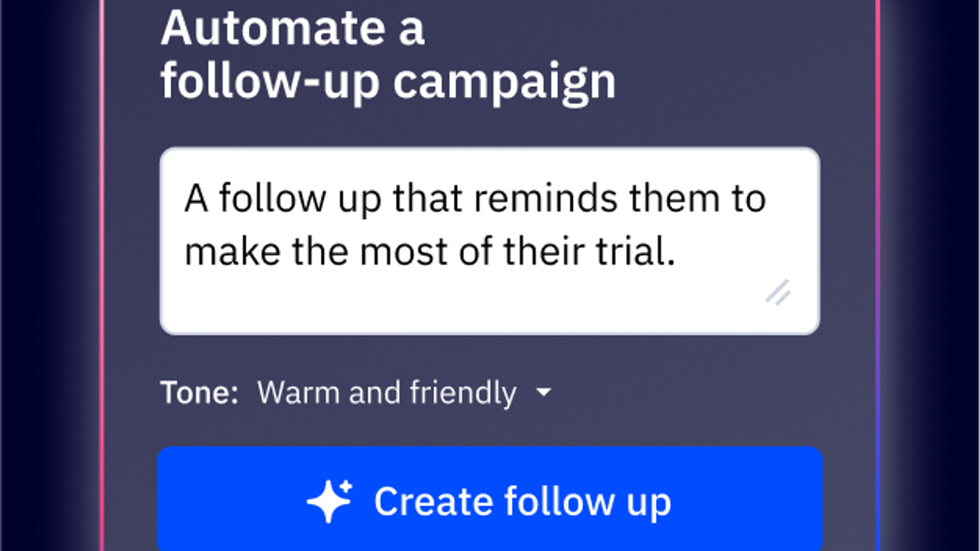Screen dimensions: 980x551
Task: Click the caret arrow beside Warm and friendly
Action: tap(544, 392)
